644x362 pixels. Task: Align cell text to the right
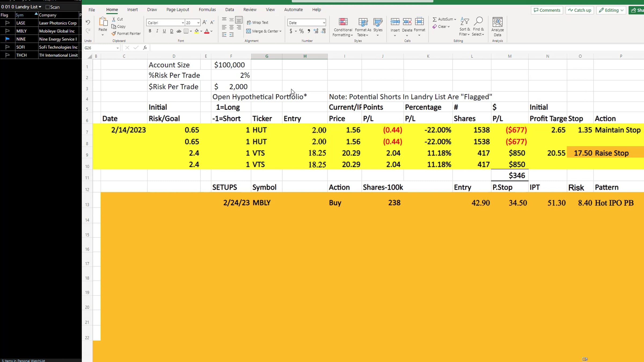(x=239, y=27)
